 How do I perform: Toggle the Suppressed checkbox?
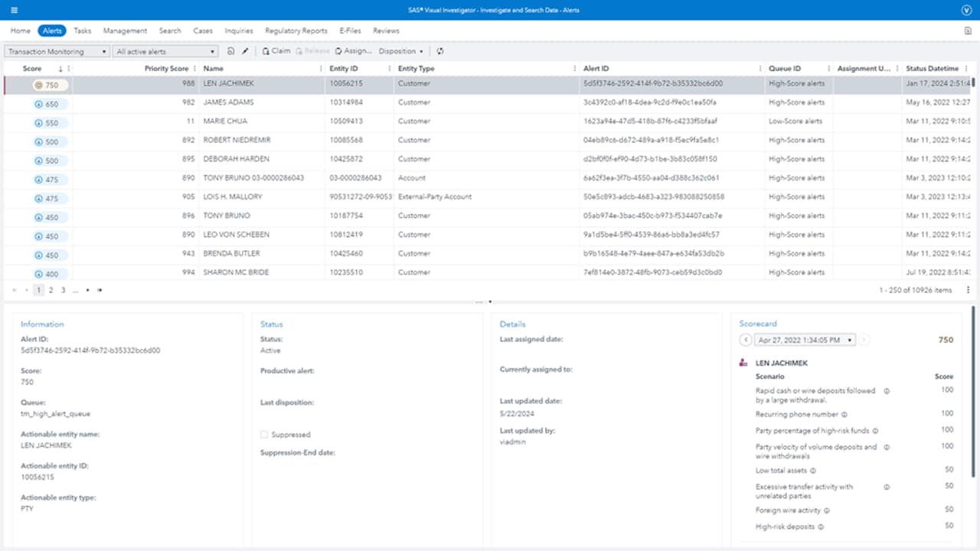(264, 435)
